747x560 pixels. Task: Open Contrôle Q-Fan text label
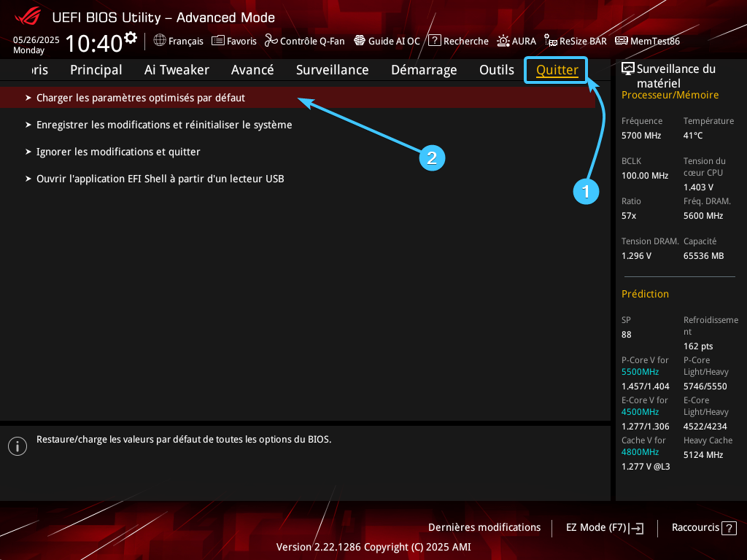click(312, 42)
